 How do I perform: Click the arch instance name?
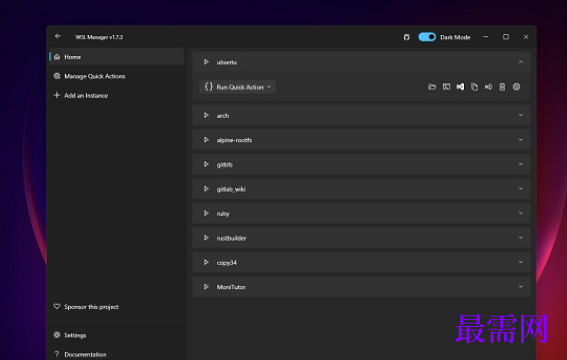click(x=223, y=116)
